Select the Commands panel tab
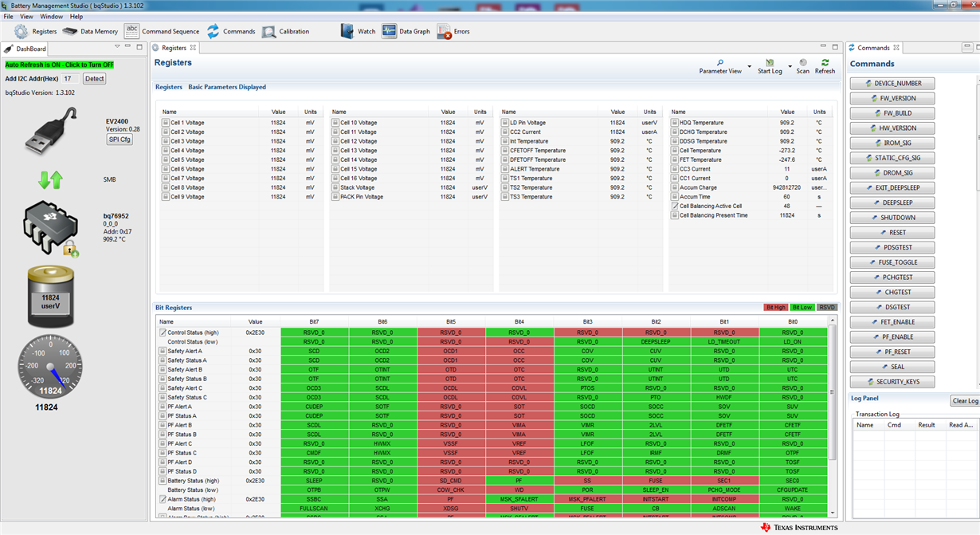This screenshot has height=535, width=980. pos(873,48)
